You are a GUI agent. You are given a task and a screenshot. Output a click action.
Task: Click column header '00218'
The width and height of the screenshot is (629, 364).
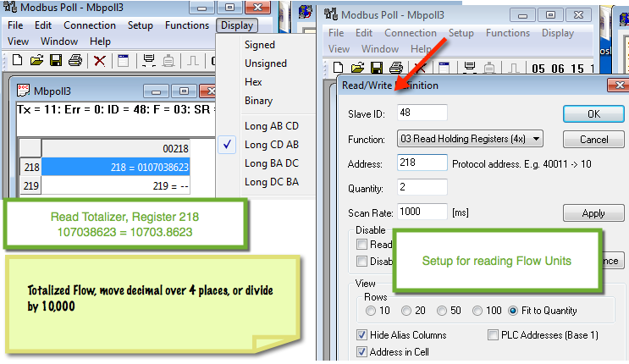[x=115, y=148]
